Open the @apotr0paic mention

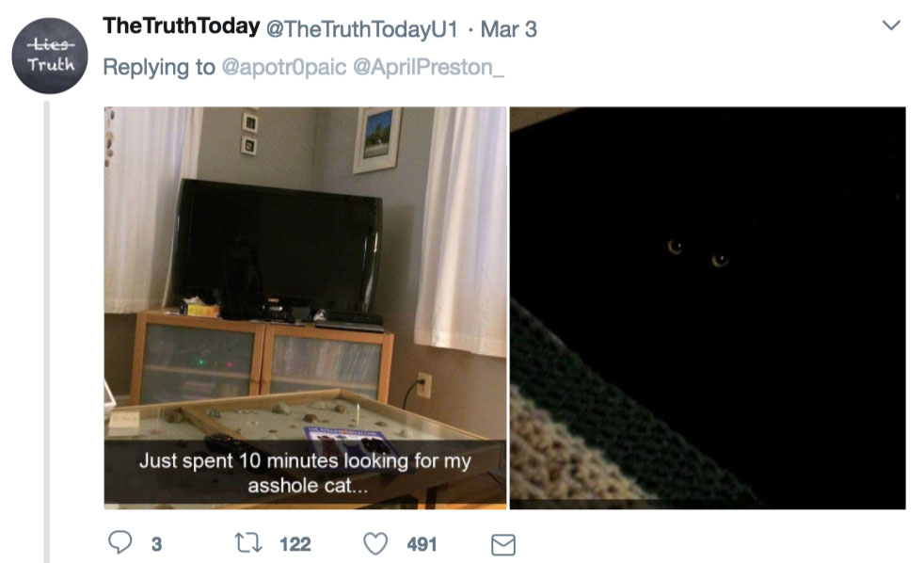284,67
